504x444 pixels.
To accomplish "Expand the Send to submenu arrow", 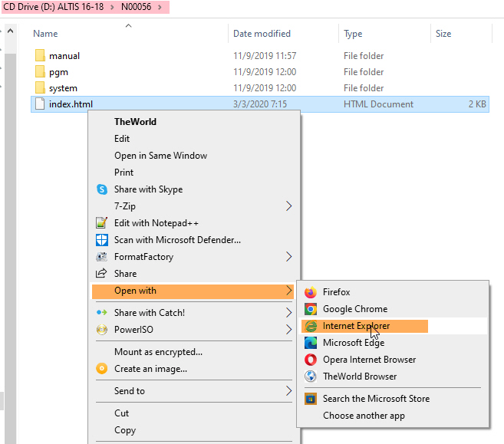I will click(x=288, y=391).
